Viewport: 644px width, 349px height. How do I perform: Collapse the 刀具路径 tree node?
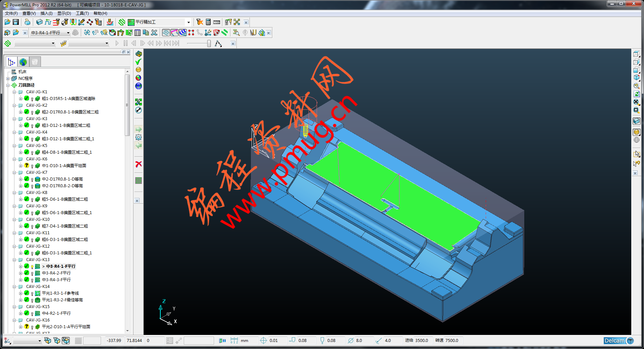pyautogui.click(x=8, y=85)
